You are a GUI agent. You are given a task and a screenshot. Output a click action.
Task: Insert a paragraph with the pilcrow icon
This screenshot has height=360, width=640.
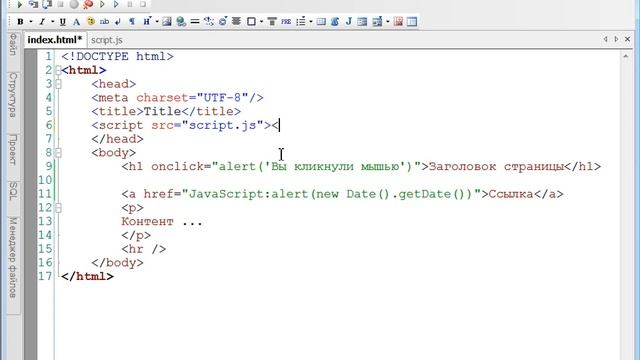pos(132,22)
